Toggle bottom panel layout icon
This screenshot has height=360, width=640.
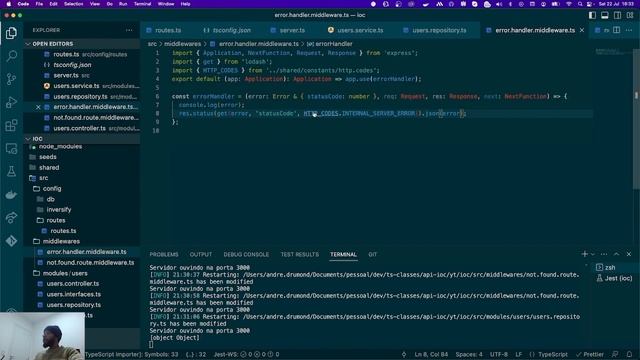coord(605,15)
